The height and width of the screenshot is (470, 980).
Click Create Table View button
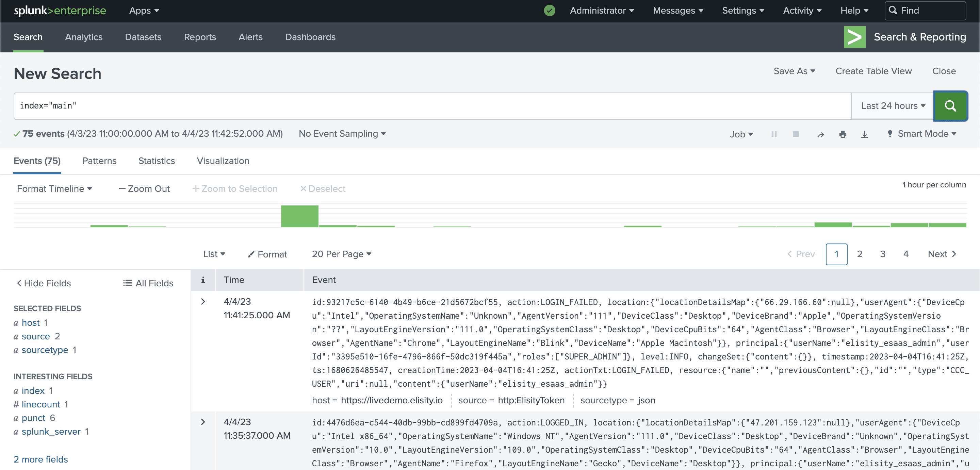tap(873, 71)
